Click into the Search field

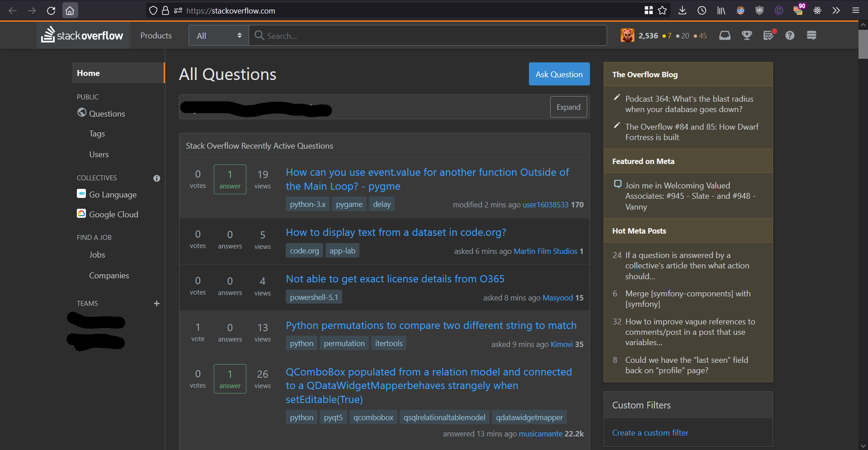[x=428, y=35]
